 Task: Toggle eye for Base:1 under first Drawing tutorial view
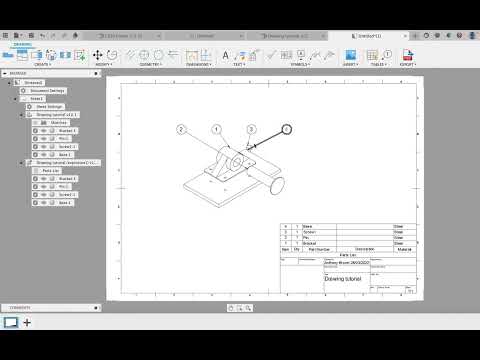point(44,155)
